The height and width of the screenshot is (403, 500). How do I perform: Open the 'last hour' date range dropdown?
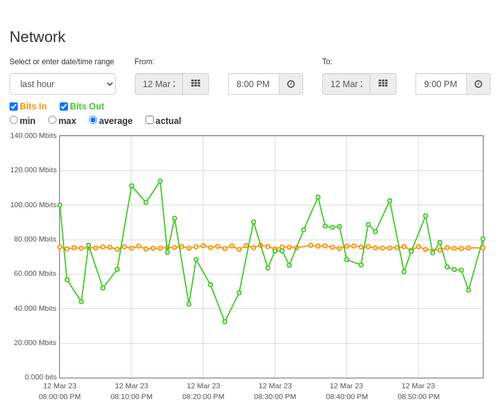click(63, 84)
